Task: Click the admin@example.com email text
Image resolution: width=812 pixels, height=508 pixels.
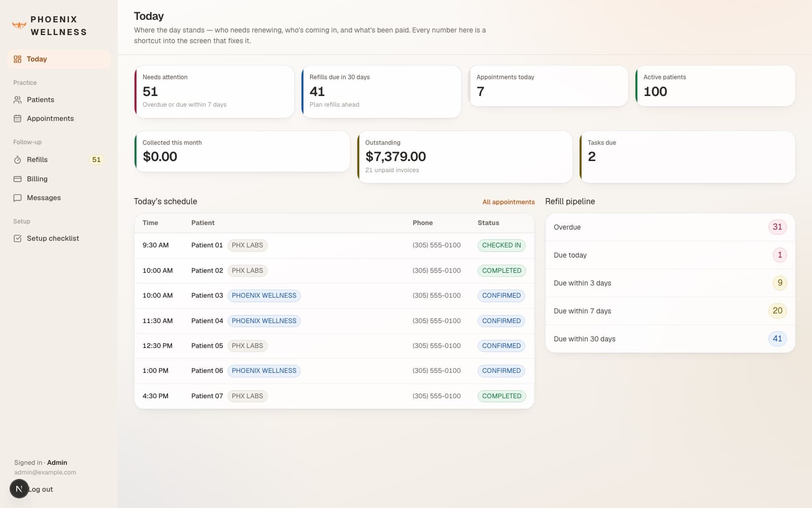Action: [45, 472]
